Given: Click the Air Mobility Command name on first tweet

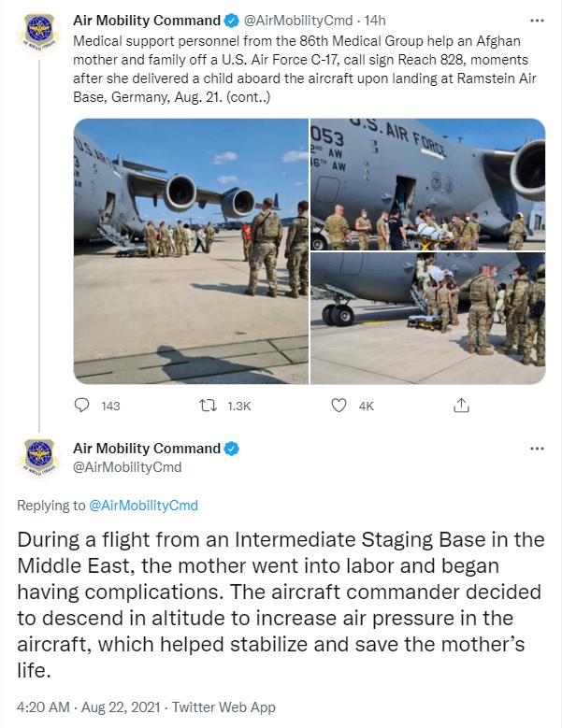Looking at the screenshot, I should (147, 21).
